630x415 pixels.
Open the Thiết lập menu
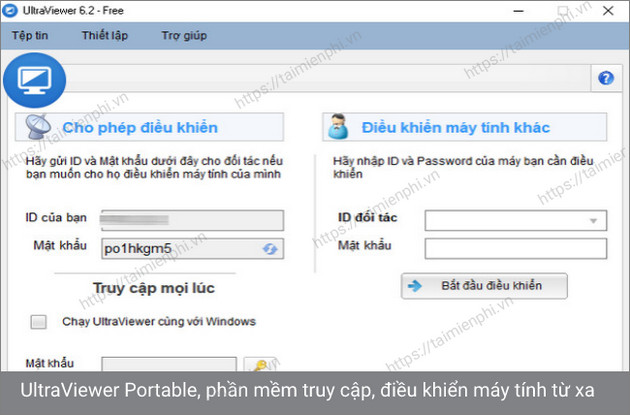104,36
